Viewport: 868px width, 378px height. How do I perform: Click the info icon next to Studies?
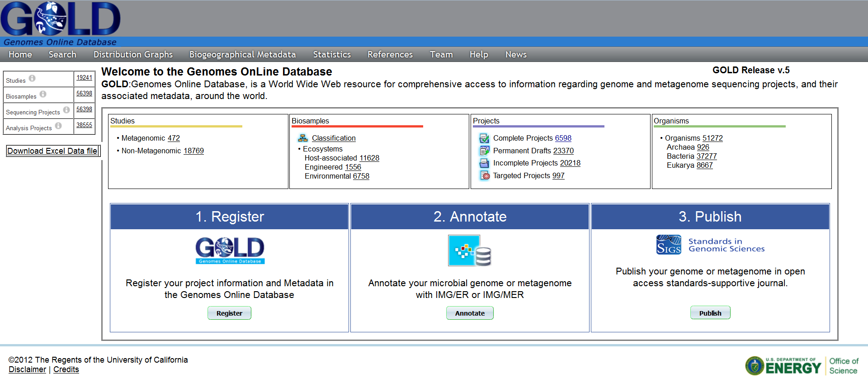32,78
